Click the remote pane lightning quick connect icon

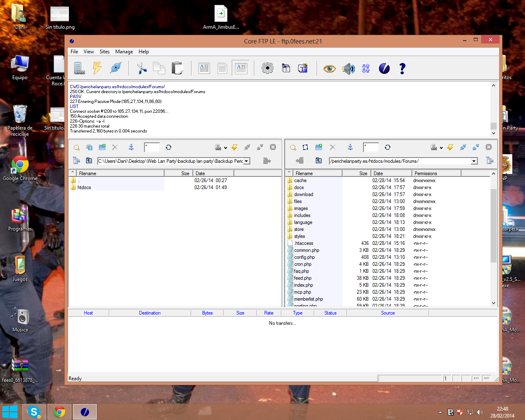point(450,147)
